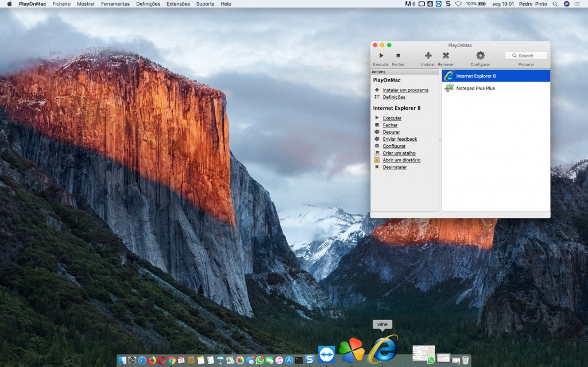The height and width of the screenshot is (367, 588).
Task: Click the Instalar plus icon
Action: click(x=427, y=55)
